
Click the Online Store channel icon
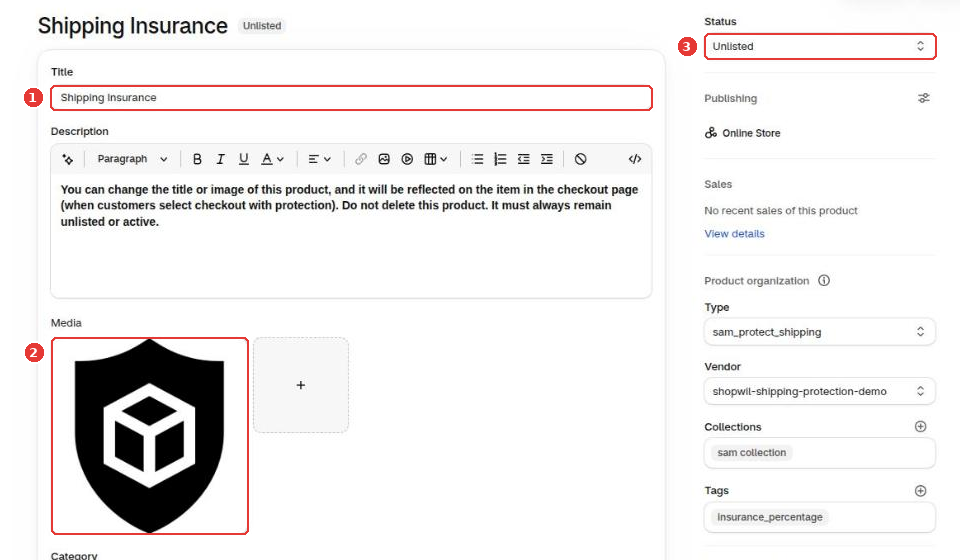[x=711, y=133]
